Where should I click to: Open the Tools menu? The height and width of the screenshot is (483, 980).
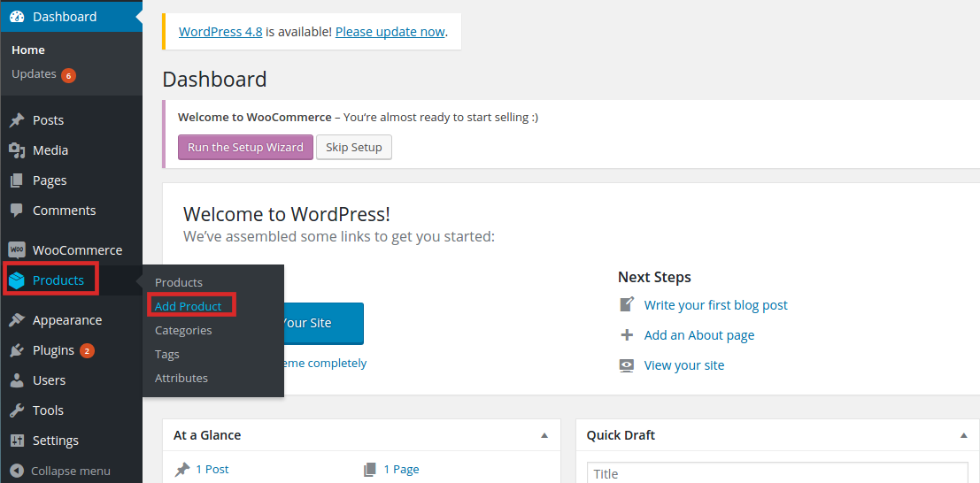[x=48, y=410]
